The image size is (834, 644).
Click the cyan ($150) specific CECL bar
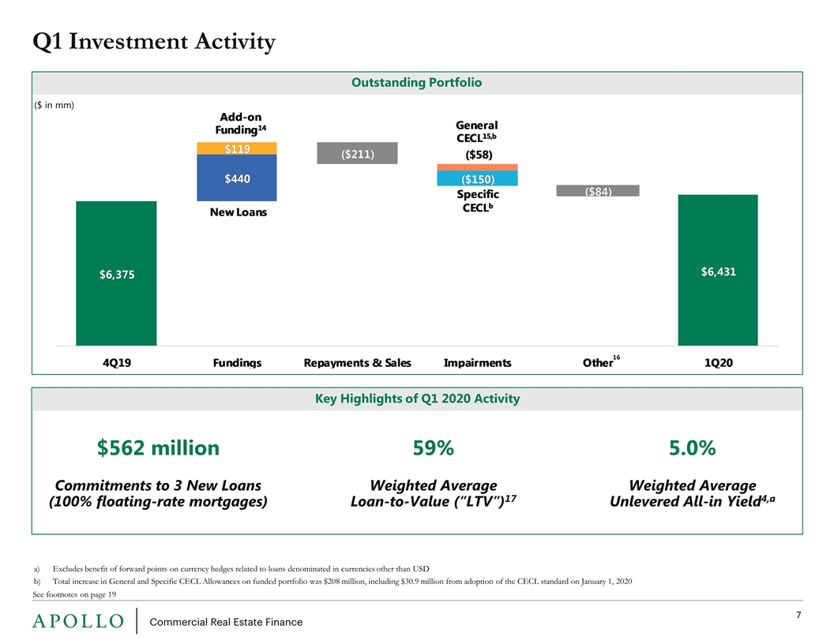[478, 178]
